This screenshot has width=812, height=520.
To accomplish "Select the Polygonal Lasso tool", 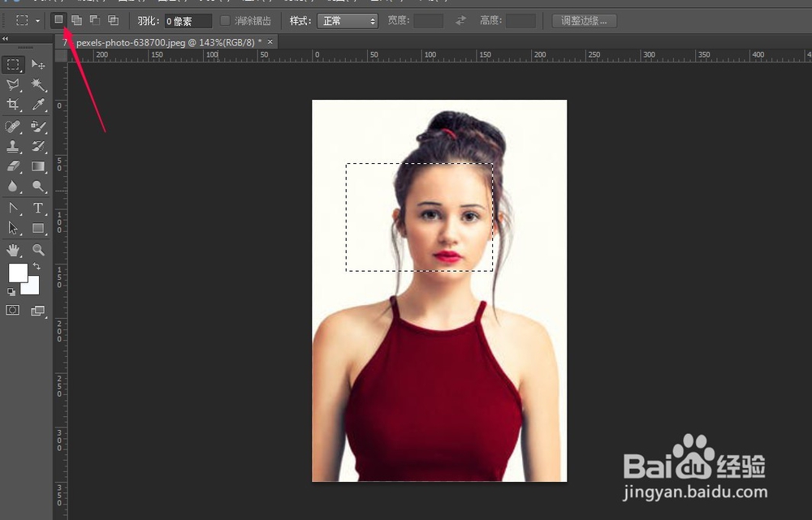I will point(13,84).
